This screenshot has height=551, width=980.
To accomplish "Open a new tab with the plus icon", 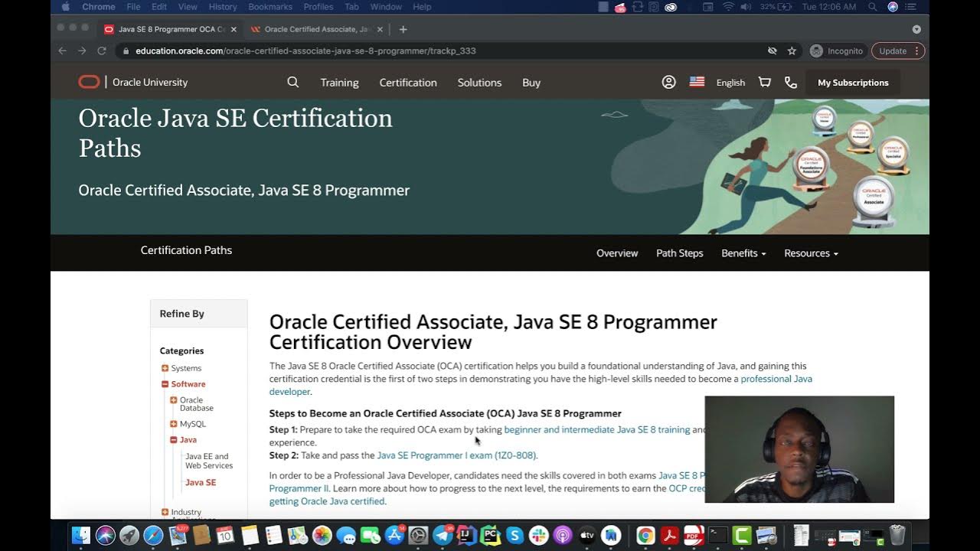I will [403, 29].
